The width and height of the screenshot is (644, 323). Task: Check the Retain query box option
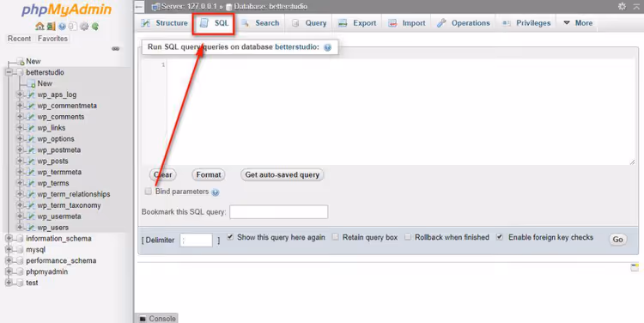[x=335, y=237]
